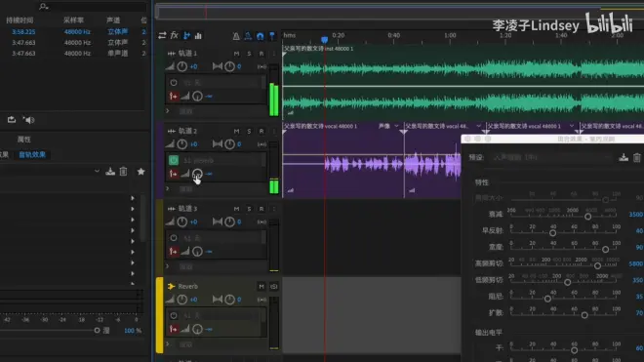The image size is (644, 362).
Task: Click the mix slider handle near 100 %
Action: click(x=97, y=330)
